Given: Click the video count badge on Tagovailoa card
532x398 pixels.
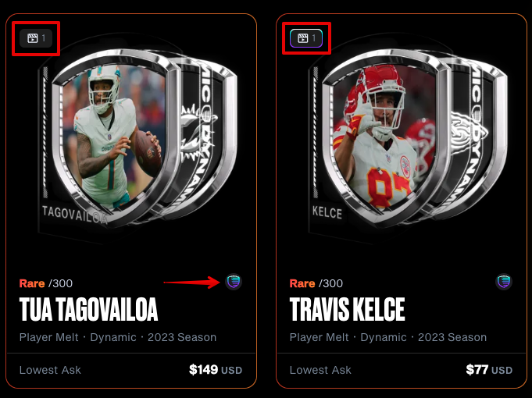Looking at the screenshot, I should [36, 38].
